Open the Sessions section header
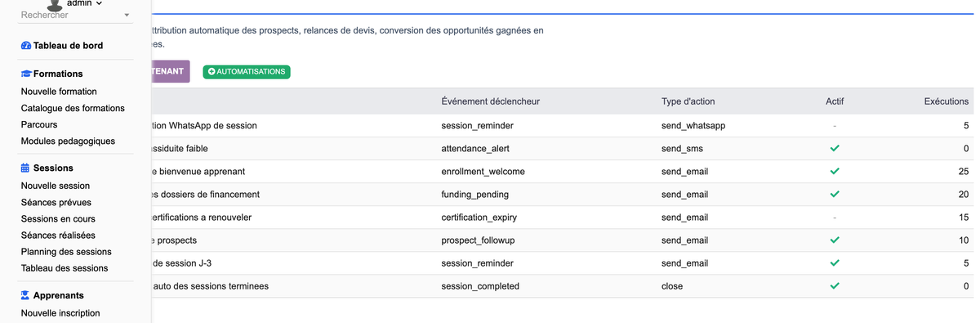The height and width of the screenshot is (323, 980). pyautogui.click(x=53, y=168)
